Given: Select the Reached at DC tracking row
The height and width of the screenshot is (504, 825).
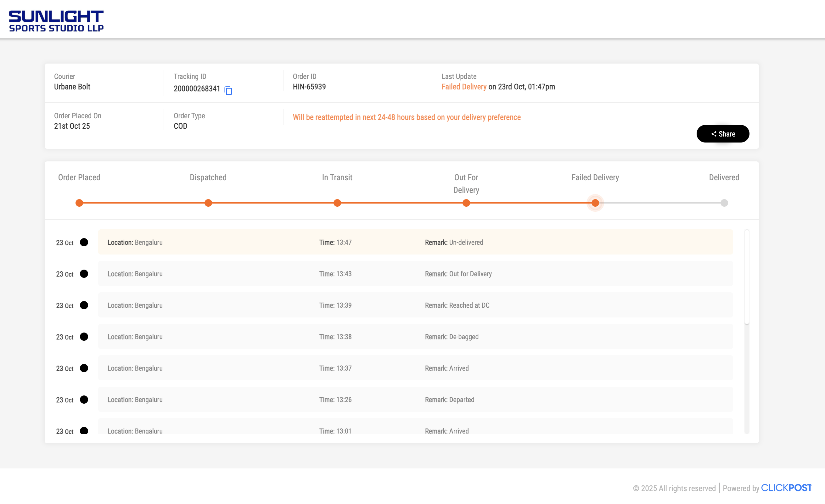Looking at the screenshot, I should coord(415,305).
